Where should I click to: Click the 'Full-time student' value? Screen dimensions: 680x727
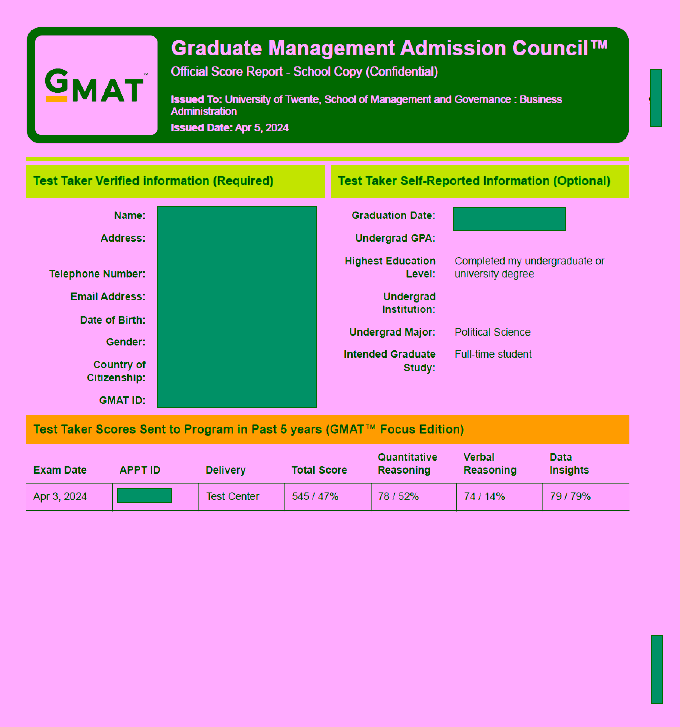[493, 355]
